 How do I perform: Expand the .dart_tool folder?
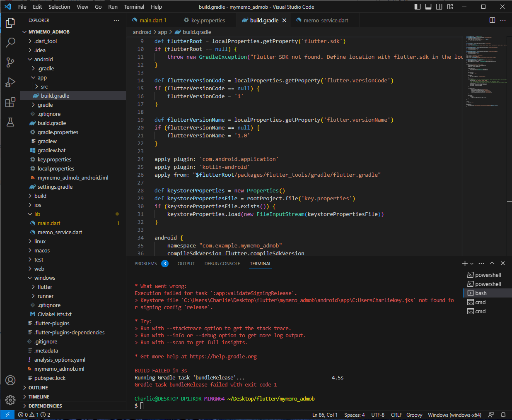pos(73,41)
